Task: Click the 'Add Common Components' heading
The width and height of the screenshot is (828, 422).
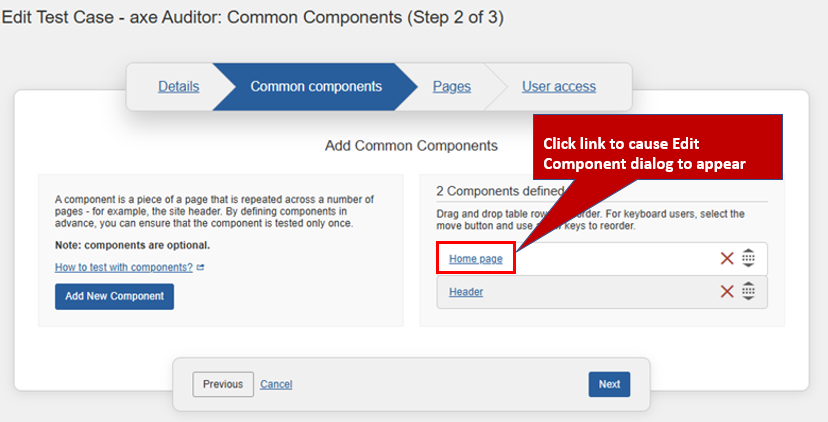Action: 411,146
